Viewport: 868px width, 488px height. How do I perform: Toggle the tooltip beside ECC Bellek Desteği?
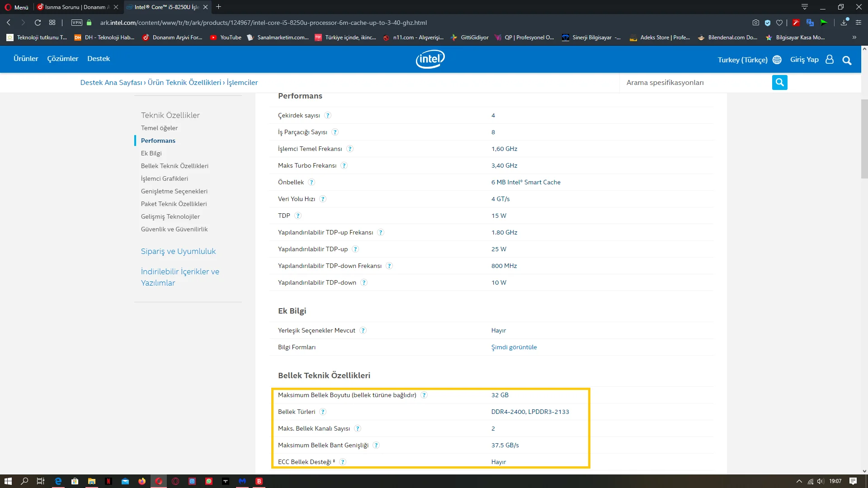(343, 462)
